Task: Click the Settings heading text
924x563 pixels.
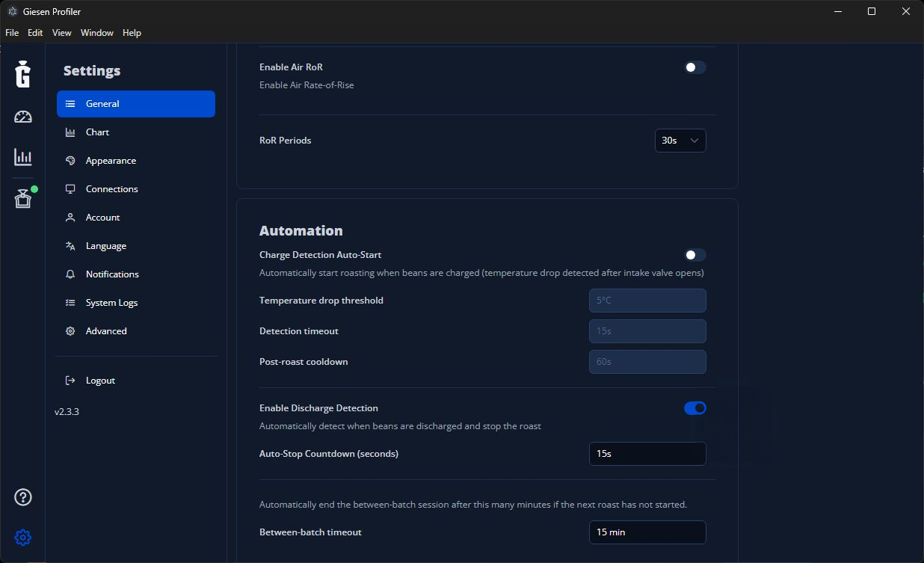Action: [x=92, y=71]
